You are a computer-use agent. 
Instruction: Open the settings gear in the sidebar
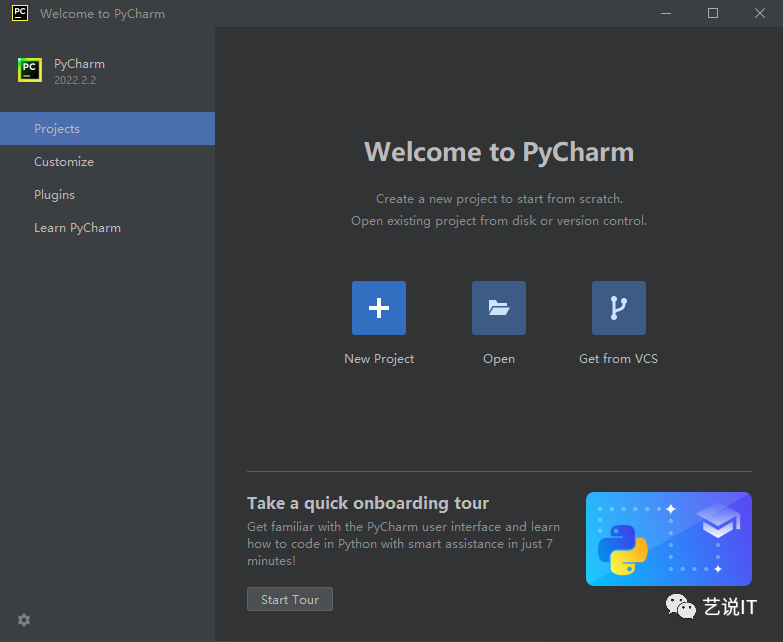point(24,620)
